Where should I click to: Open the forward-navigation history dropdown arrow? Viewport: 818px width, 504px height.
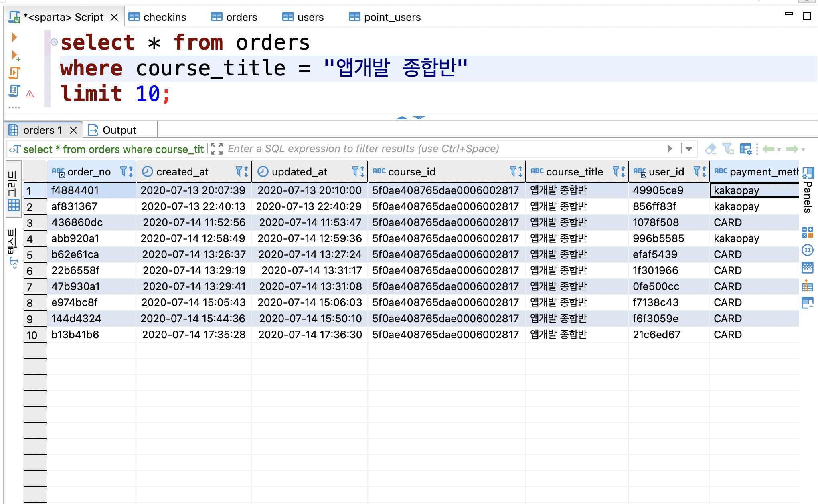tap(803, 149)
